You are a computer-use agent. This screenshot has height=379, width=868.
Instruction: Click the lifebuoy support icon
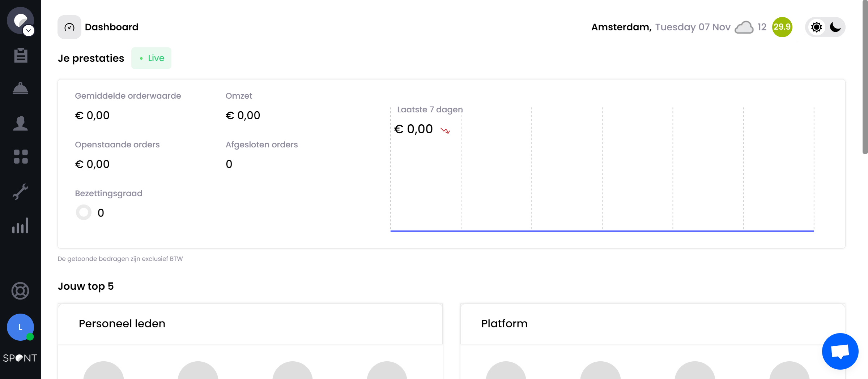pyautogui.click(x=20, y=291)
